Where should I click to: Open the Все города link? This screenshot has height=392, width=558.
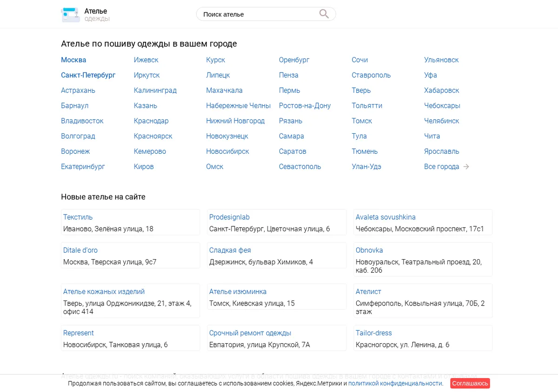[x=442, y=167]
